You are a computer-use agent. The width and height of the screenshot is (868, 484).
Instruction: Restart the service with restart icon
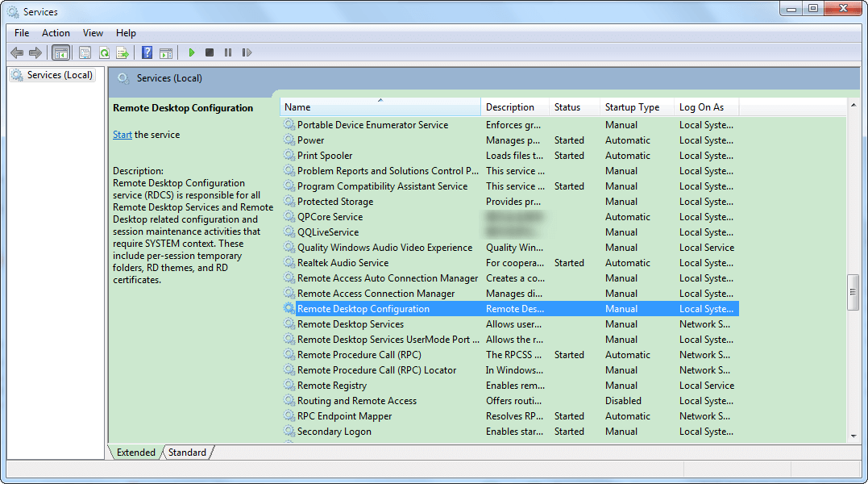coord(247,52)
